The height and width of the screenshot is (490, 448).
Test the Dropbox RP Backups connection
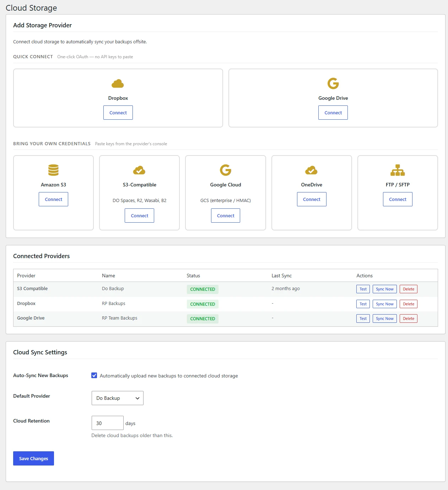(363, 304)
